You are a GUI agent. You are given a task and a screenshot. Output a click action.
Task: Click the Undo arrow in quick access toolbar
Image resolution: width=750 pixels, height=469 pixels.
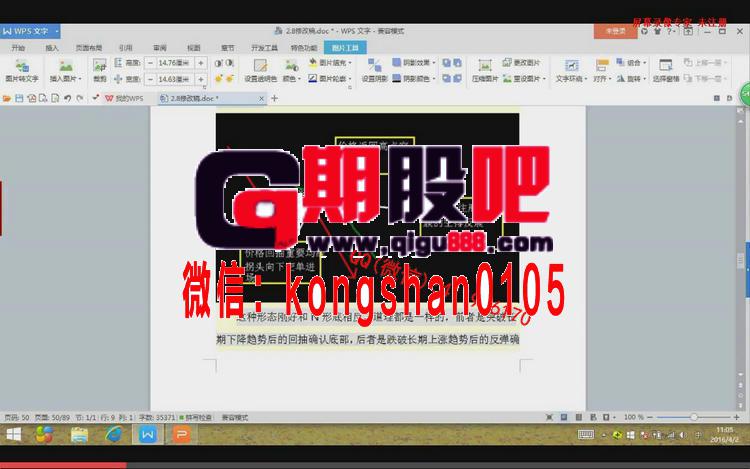click(x=67, y=98)
